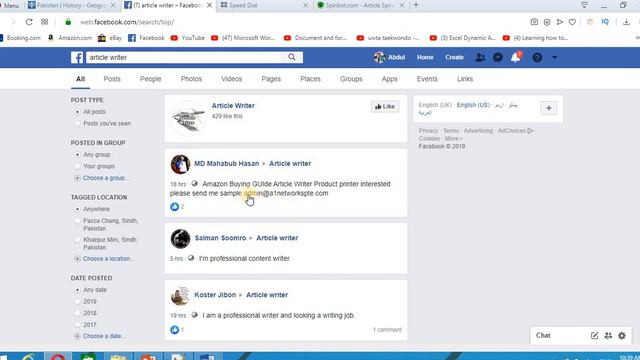This screenshot has height=360, width=640.
Task: Select Posts you've seen radio button
Action: click(77, 123)
